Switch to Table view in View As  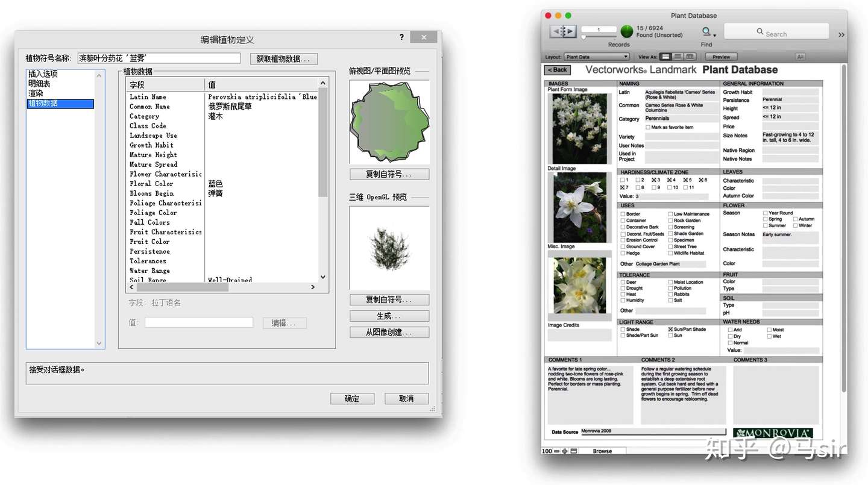[690, 57]
